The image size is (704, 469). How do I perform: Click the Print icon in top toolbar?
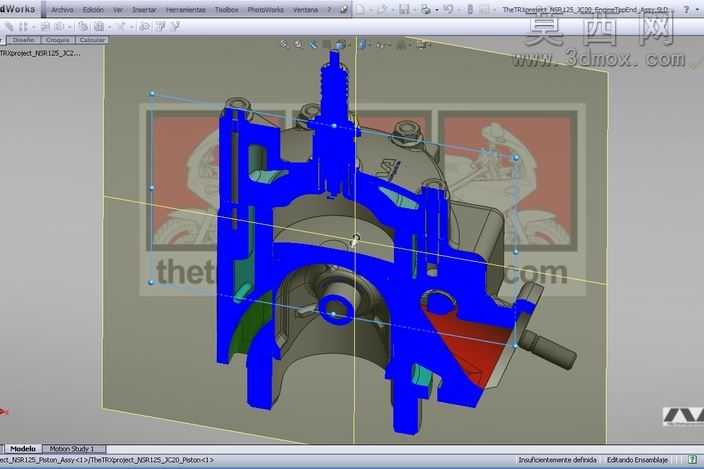tap(426, 9)
